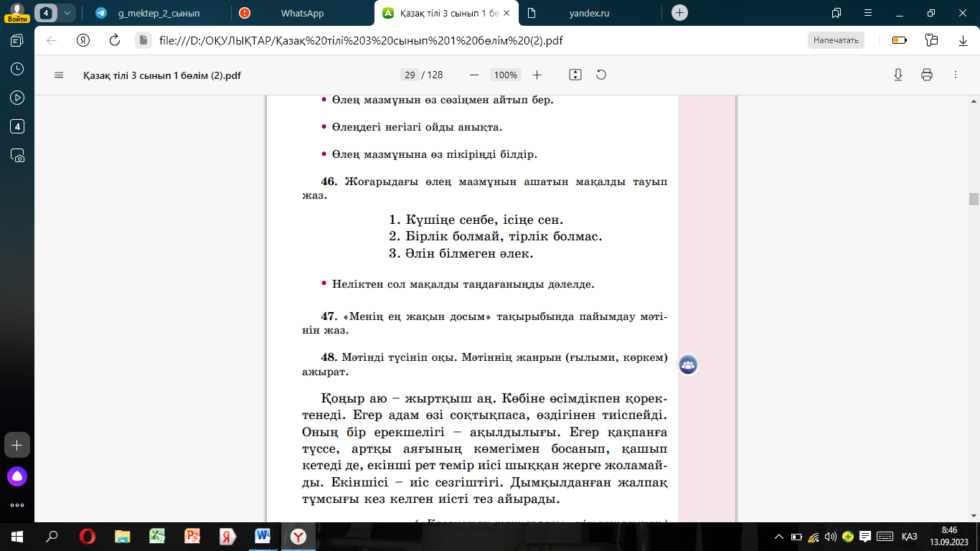Click the 100% zoom level field
The height and width of the screenshot is (551, 980).
(506, 75)
